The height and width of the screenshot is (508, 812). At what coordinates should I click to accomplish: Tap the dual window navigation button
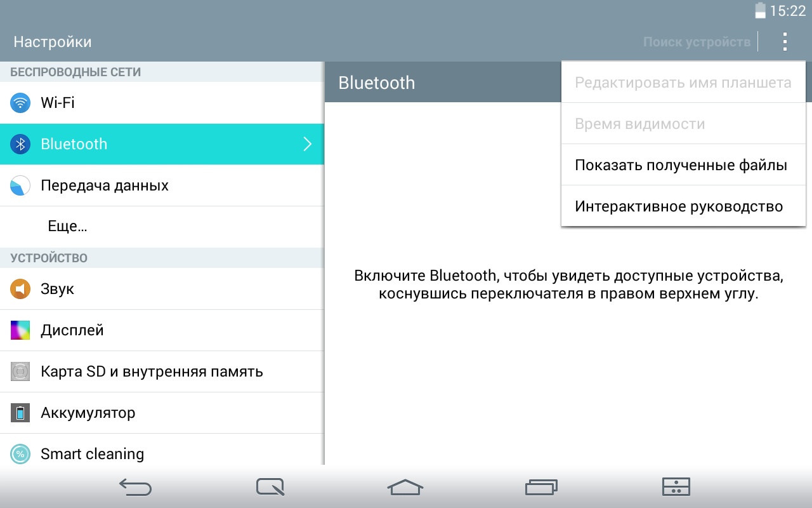[676, 487]
